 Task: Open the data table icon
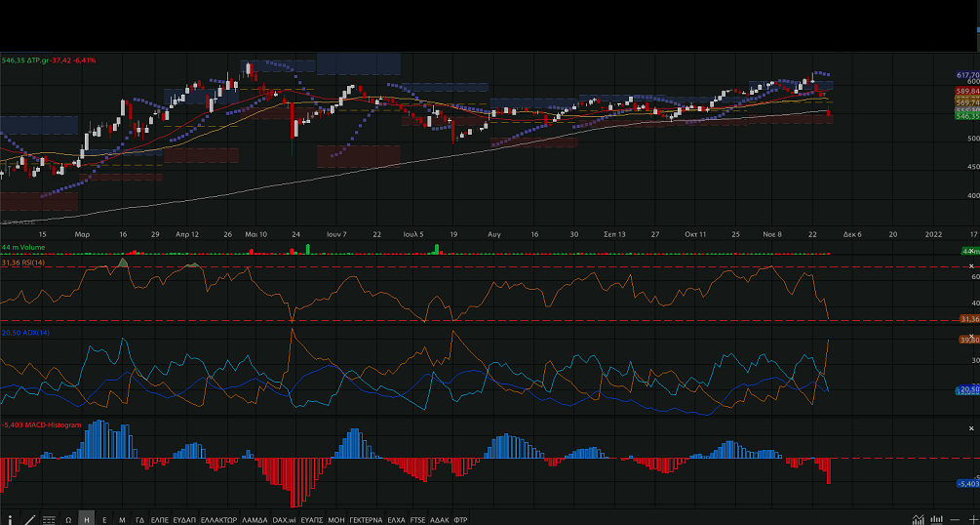(x=49, y=519)
